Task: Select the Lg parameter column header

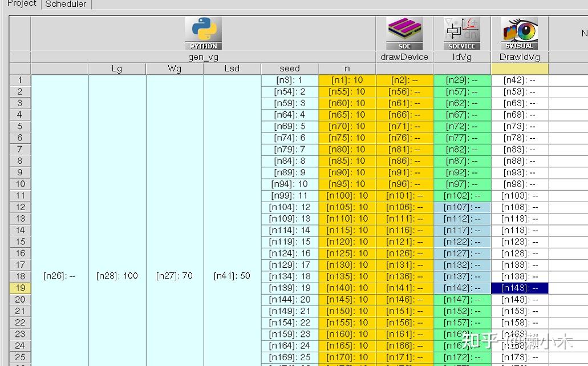Action: (x=117, y=69)
